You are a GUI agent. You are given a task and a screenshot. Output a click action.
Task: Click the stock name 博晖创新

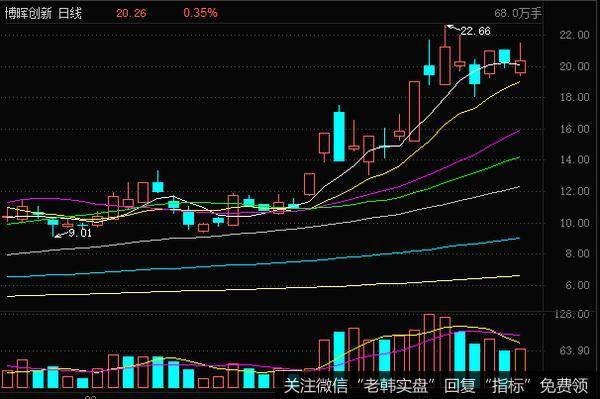pos(28,13)
